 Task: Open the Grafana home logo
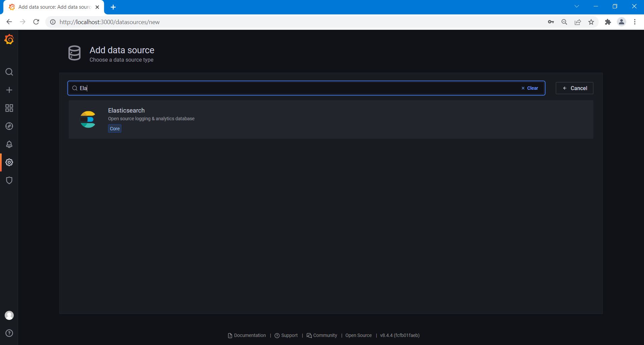click(9, 40)
